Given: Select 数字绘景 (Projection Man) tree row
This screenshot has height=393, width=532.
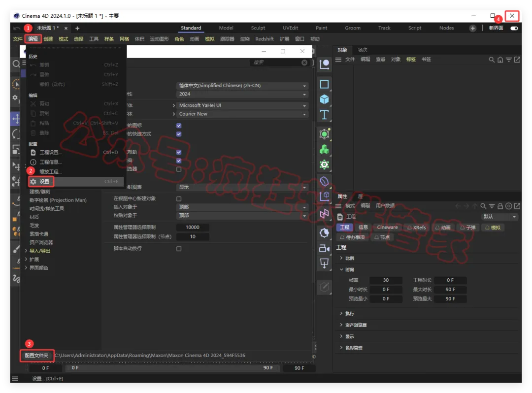Looking at the screenshot, I should click(58, 200).
